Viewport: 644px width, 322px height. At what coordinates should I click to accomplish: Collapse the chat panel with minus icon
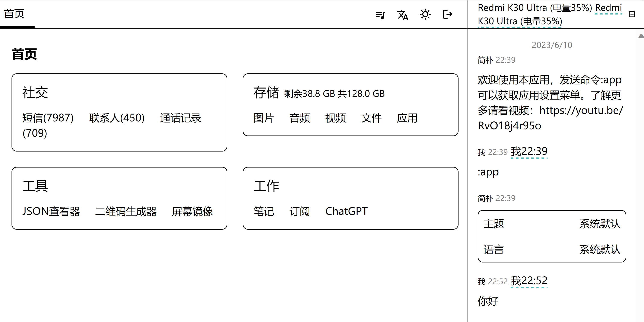[632, 14]
